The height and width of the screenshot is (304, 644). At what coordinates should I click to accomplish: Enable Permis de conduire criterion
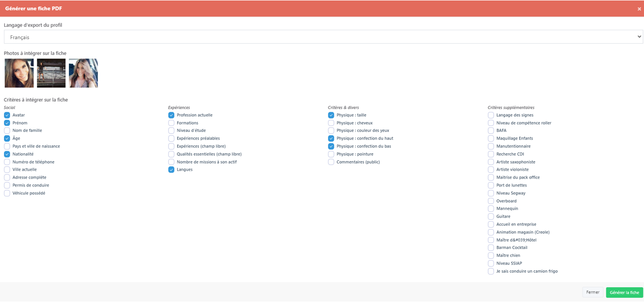[7, 185]
